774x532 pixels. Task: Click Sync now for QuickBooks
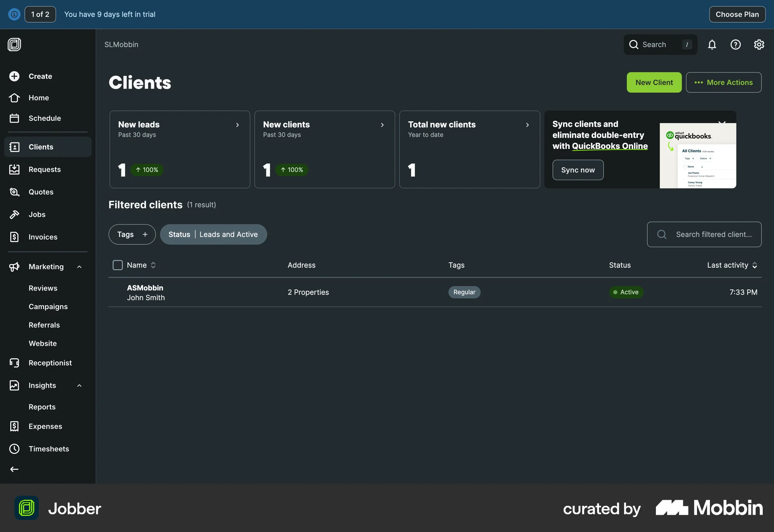click(578, 170)
